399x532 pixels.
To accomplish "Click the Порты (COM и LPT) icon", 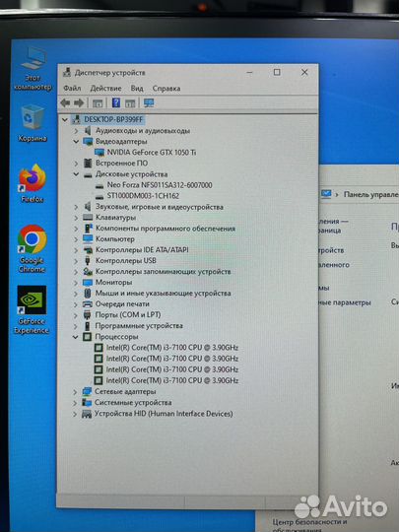I will tap(88, 315).
